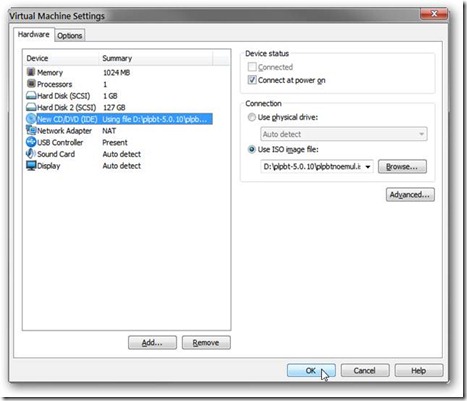The image size is (467, 401).
Task: Select Use physical drive radio option
Action: [x=252, y=117]
